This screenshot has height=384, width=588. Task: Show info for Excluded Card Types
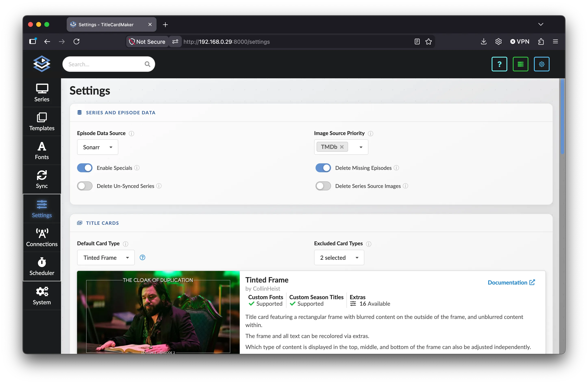click(369, 244)
